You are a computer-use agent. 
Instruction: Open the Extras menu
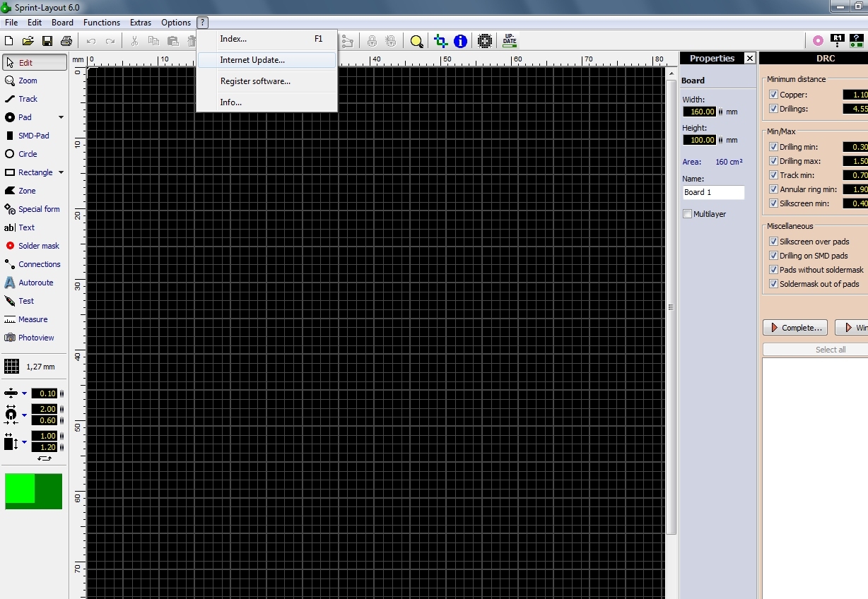(141, 23)
